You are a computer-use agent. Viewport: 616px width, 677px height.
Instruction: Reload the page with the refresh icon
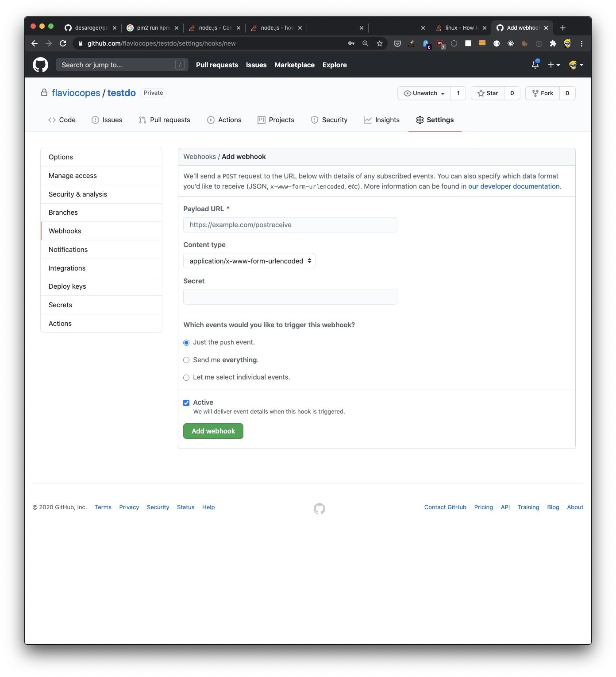coord(63,43)
